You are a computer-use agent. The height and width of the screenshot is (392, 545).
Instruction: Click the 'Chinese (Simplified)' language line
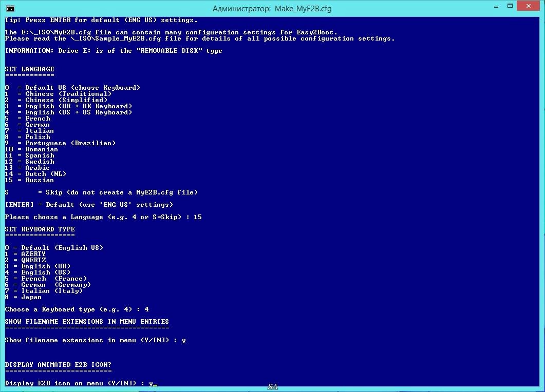coord(56,100)
